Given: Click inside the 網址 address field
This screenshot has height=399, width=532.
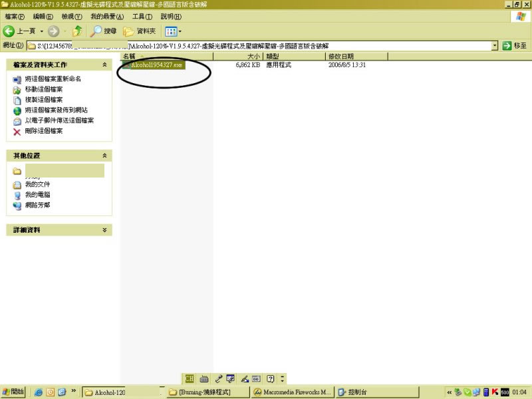Looking at the screenshot, I should click(259, 46).
